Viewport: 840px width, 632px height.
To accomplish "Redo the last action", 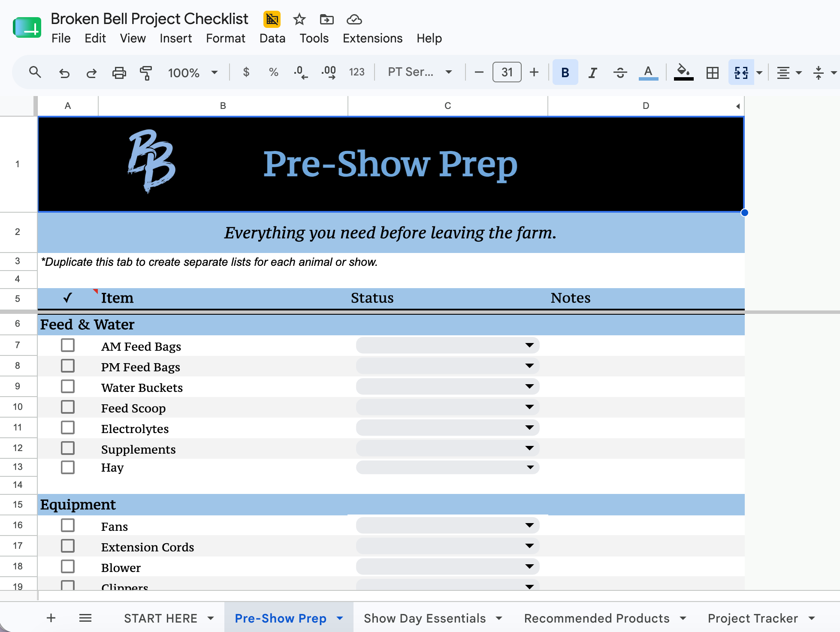I will coord(91,72).
